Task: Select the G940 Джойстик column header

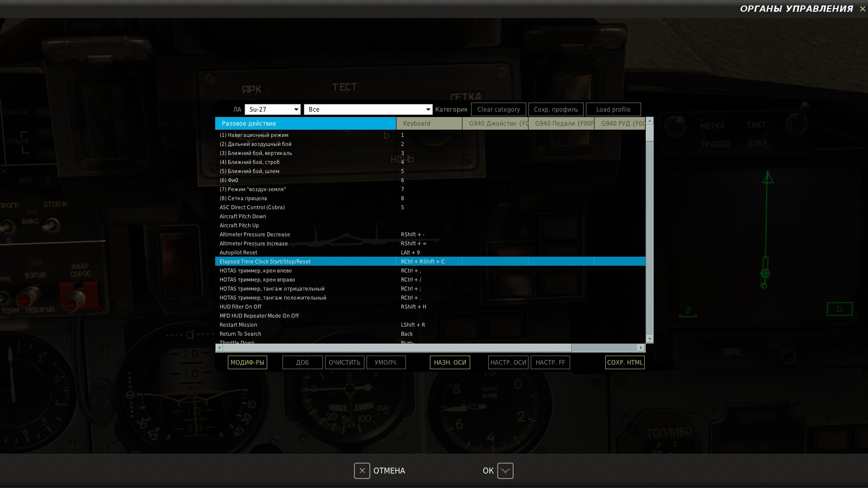Action: (x=495, y=123)
